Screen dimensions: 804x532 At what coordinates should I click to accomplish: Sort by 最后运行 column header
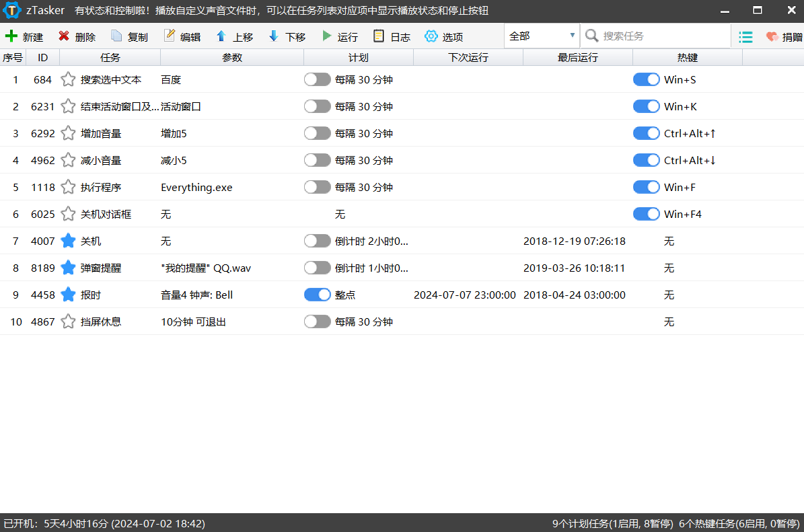coord(578,58)
